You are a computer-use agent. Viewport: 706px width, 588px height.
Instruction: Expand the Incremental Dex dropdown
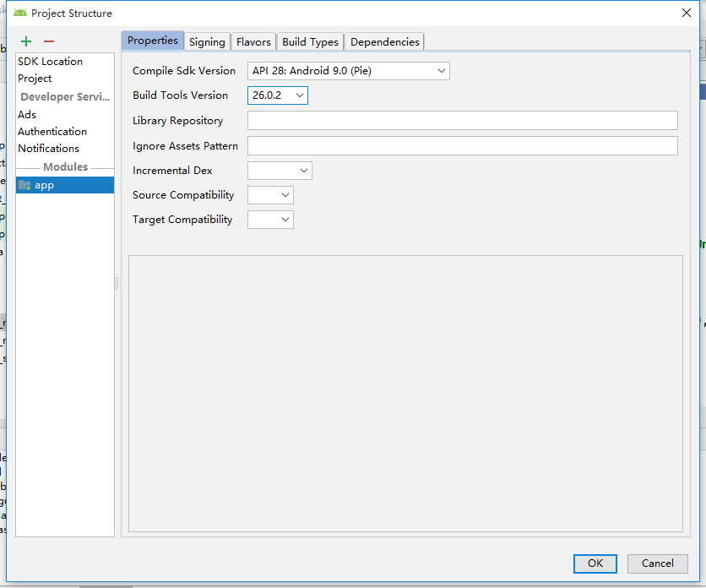click(303, 170)
